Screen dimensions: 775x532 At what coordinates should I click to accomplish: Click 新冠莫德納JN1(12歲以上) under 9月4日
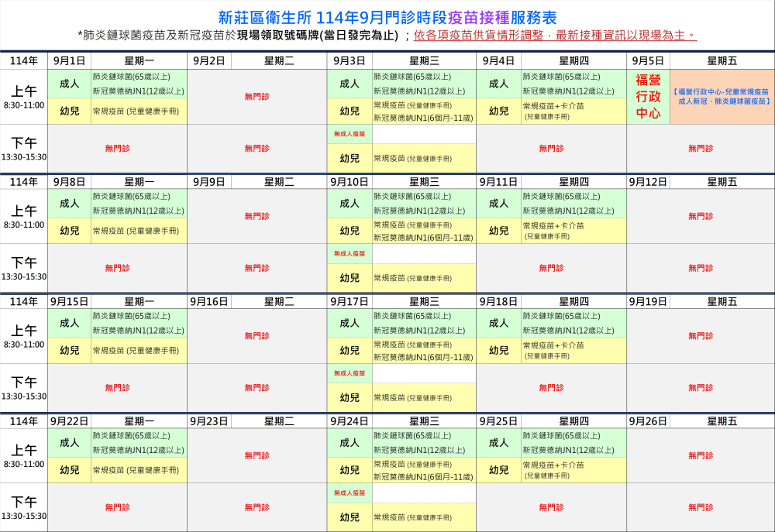[568, 91]
